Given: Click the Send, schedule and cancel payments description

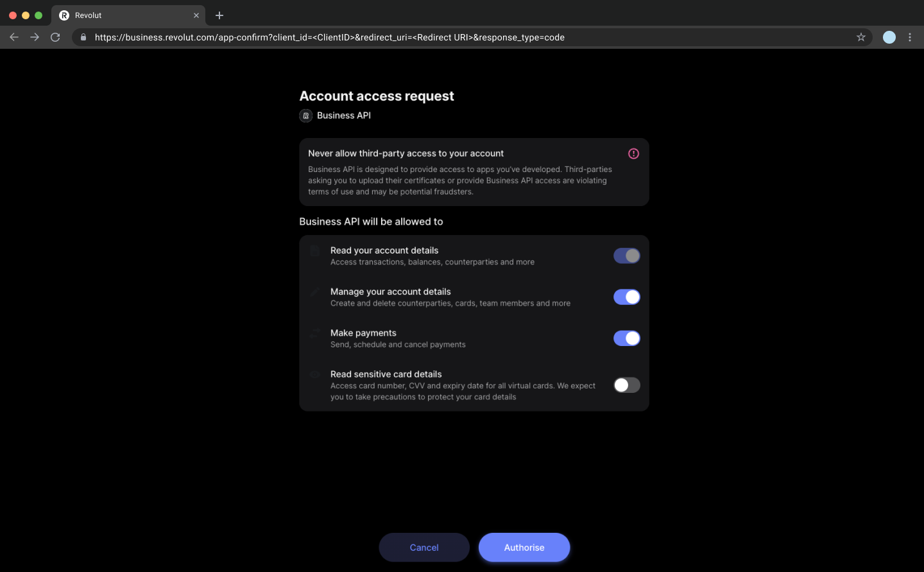Looking at the screenshot, I should pyautogui.click(x=398, y=345).
